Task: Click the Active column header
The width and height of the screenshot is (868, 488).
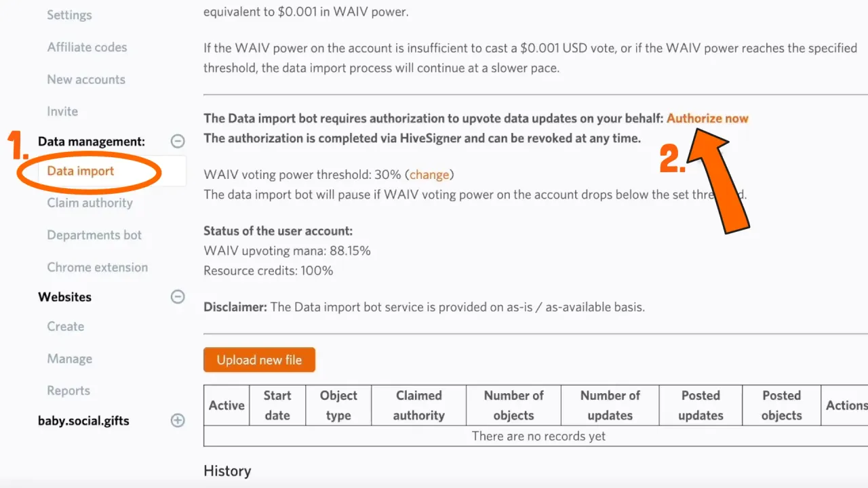Action: point(226,405)
